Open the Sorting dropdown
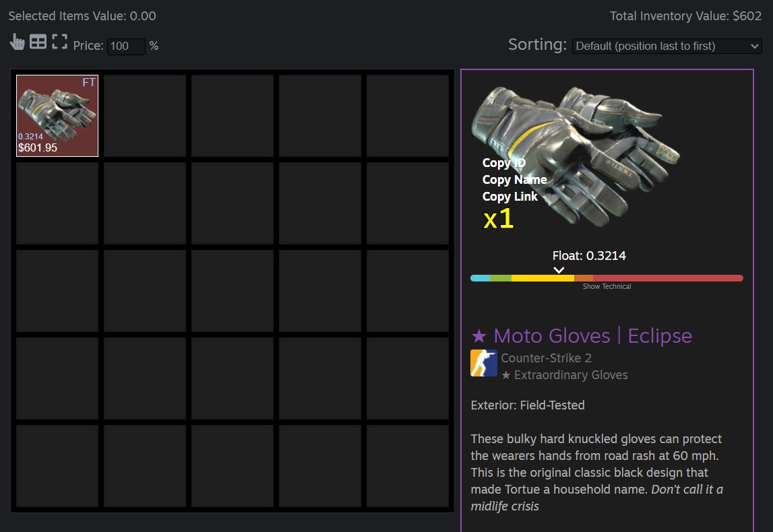Image resolution: width=773 pixels, height=532 pixels. [x=667, y=46]
